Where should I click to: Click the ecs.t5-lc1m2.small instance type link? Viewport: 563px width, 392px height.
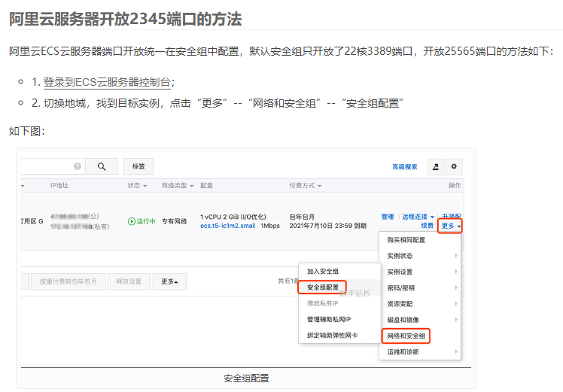(228, 226)
